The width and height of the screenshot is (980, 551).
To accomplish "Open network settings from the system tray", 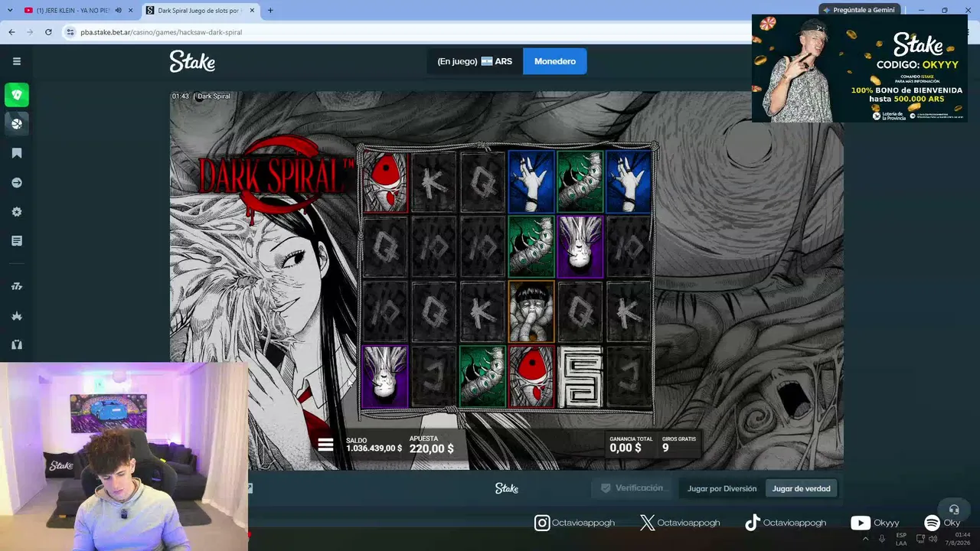I will point(921,539).
